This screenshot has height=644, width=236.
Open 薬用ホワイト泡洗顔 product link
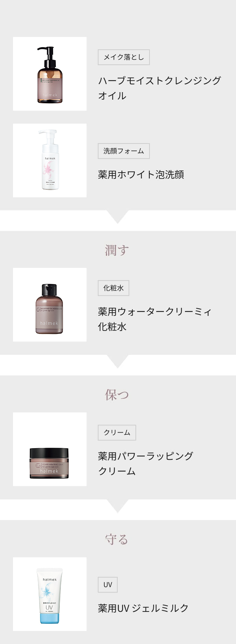[141, 174]
